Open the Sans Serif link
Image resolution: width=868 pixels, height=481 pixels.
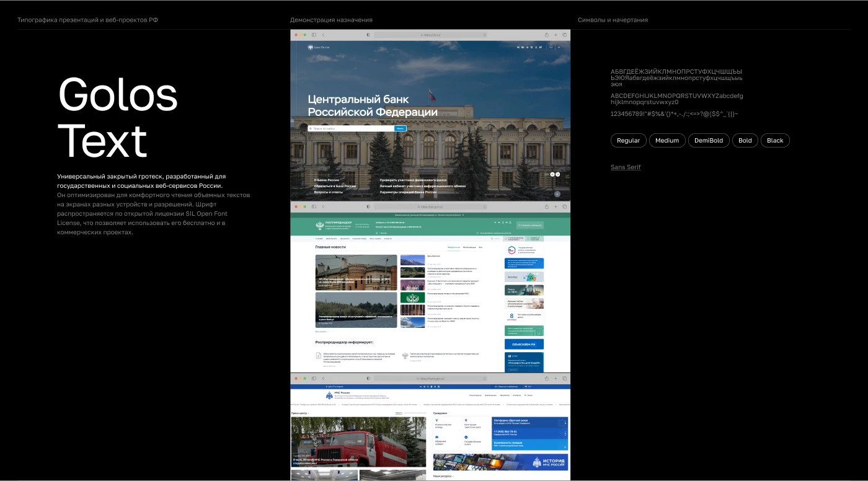626,167
